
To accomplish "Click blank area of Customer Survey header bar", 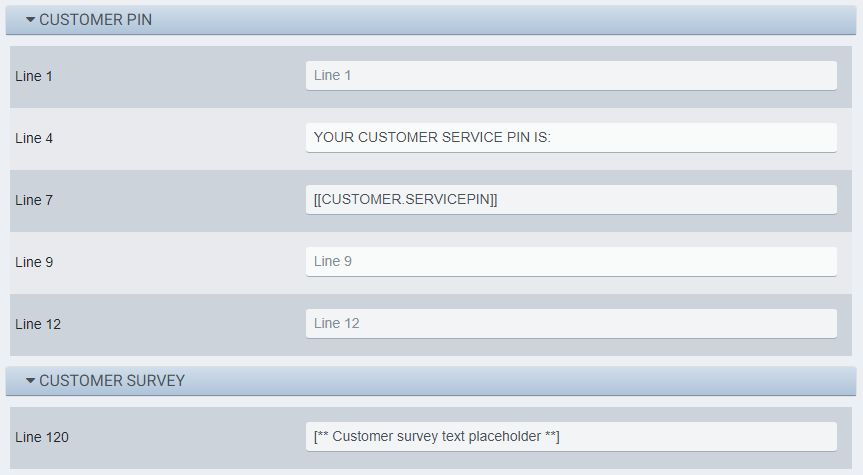I will [500, 381].
